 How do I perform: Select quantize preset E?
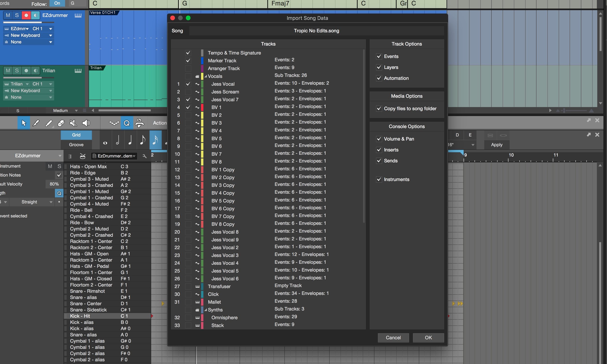(x=470, y=135)
